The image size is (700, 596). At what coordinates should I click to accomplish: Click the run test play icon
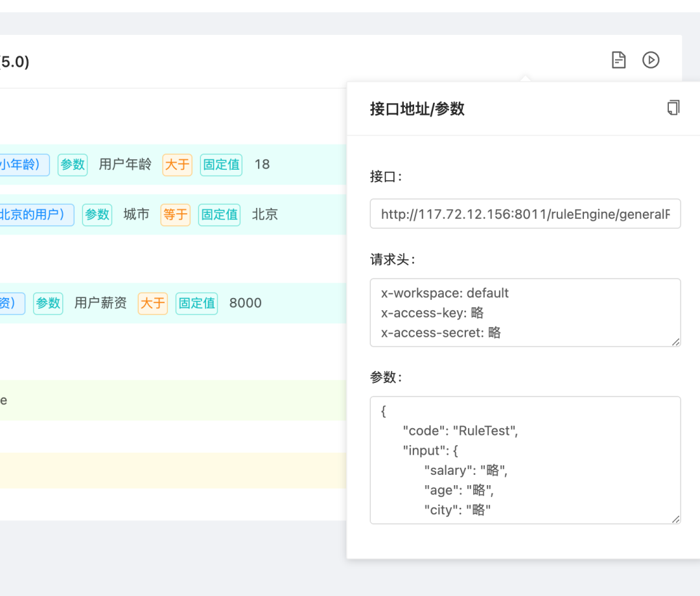click(651, 60)
